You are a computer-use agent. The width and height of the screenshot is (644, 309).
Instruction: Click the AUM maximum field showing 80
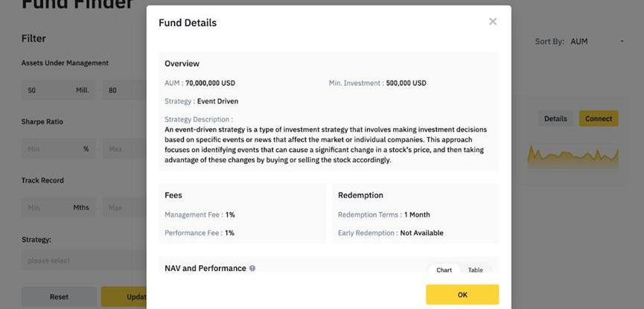tap(123, 90)
